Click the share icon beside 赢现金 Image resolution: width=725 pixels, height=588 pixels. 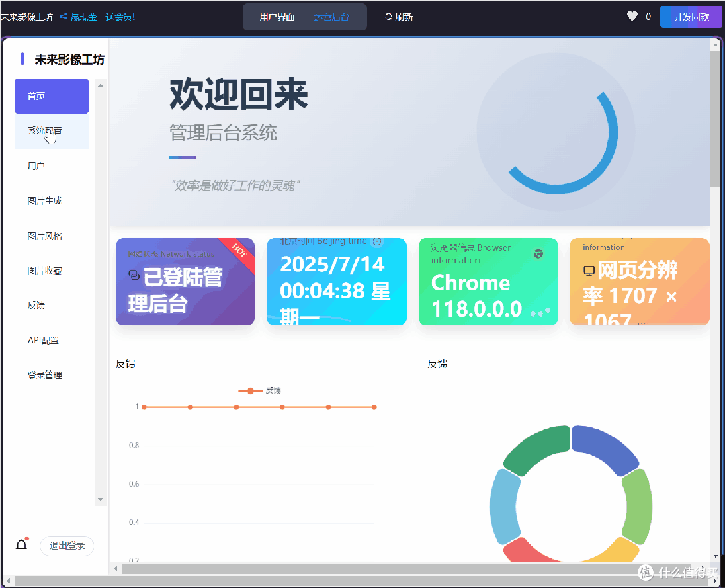pos(63,17)
